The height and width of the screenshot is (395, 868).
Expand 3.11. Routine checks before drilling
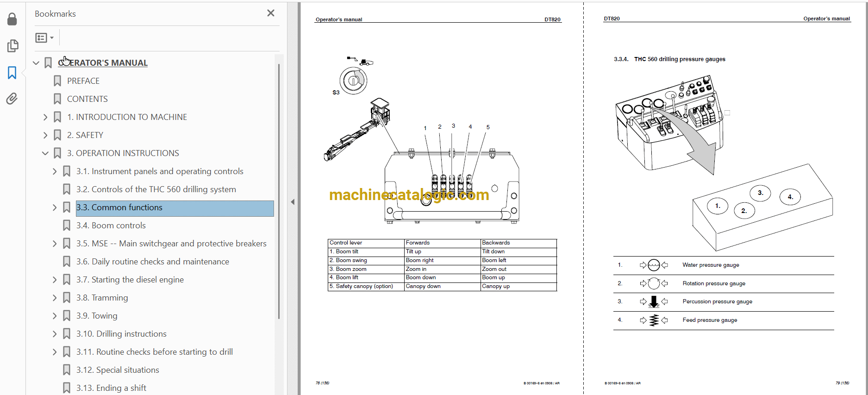point(55,352)
